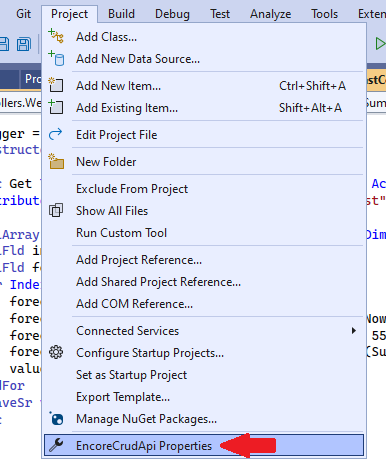Select Add COM Reference...
This screenshot has height=471, width=386.
pos(203,304)
